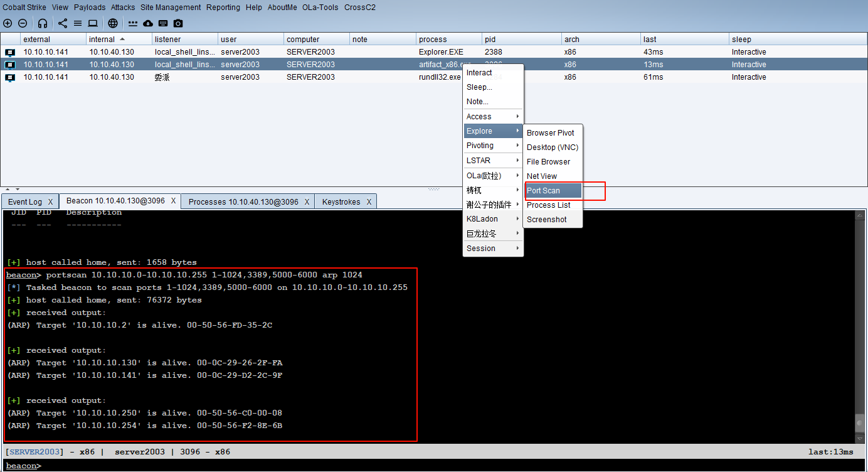Open Listeners via headphones icon
The height and width of the screenshot is (472, 868).
(x=43, y=23)
